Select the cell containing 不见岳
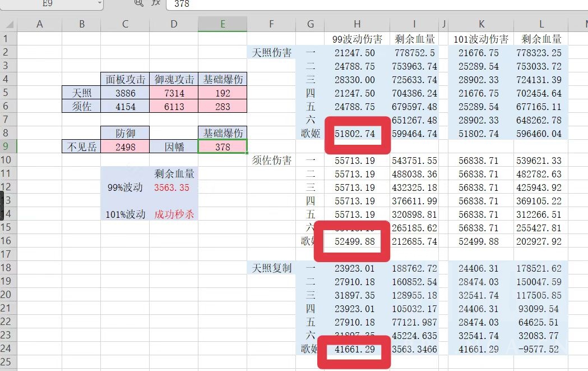 pyautogui.click(x=82, y=146)
